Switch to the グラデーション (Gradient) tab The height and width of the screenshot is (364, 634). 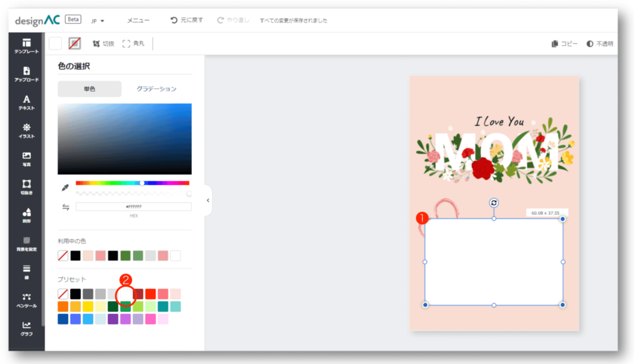[157, 89]
